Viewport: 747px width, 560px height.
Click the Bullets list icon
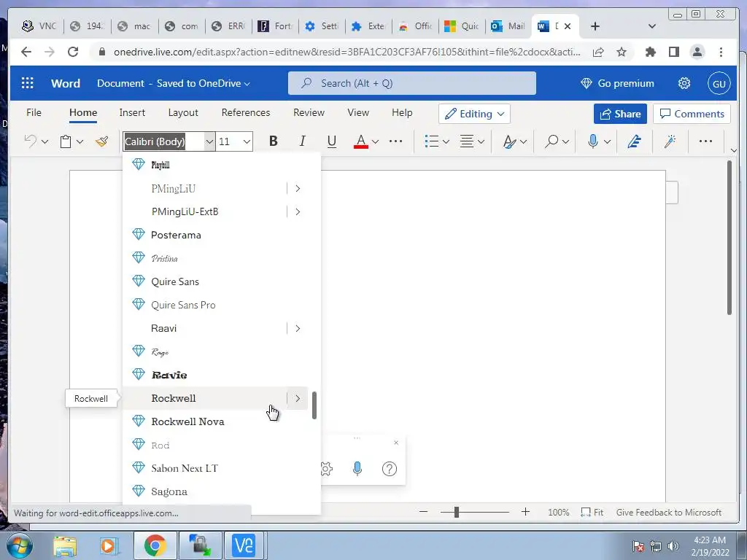point(432,141)
